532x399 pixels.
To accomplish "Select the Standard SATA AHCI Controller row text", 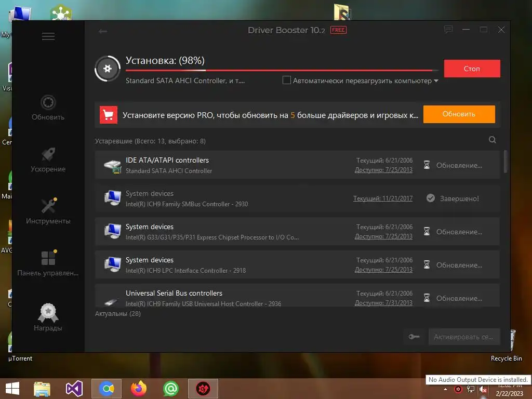I will click(169, 170).
